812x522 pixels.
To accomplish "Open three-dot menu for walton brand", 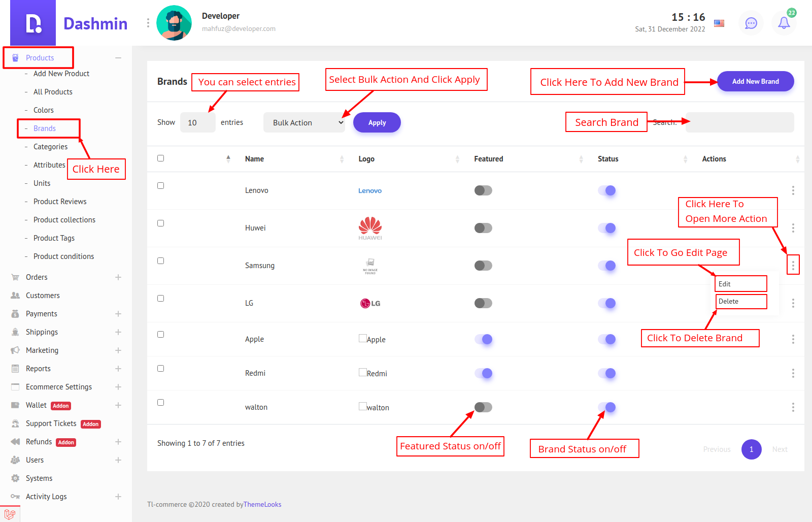I will (793, 407).
